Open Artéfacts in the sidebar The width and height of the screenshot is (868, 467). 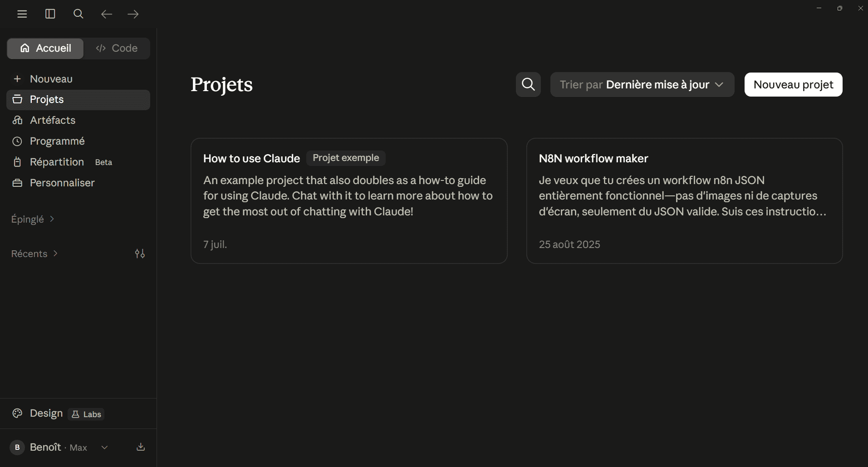[x=78, y=120]
